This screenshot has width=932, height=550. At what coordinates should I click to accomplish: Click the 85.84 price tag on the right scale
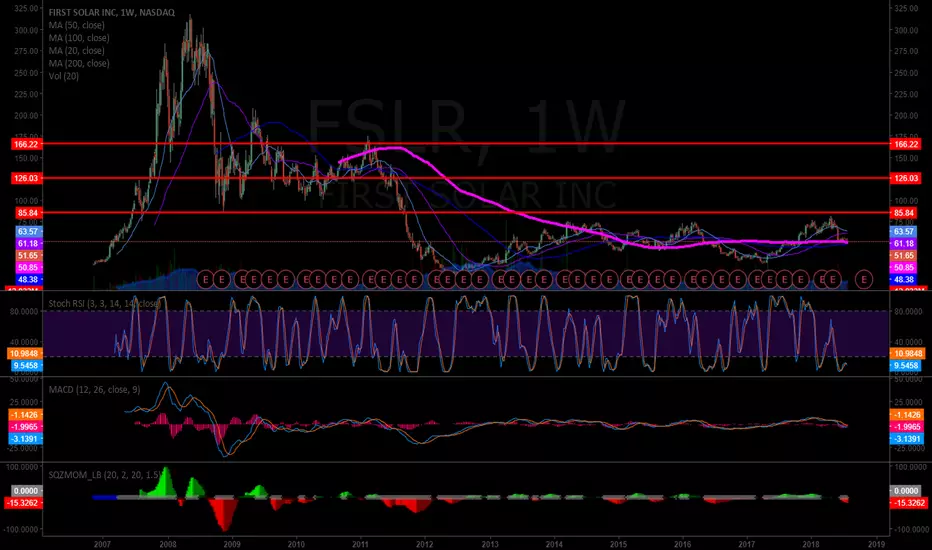click(x=903, y=212)
